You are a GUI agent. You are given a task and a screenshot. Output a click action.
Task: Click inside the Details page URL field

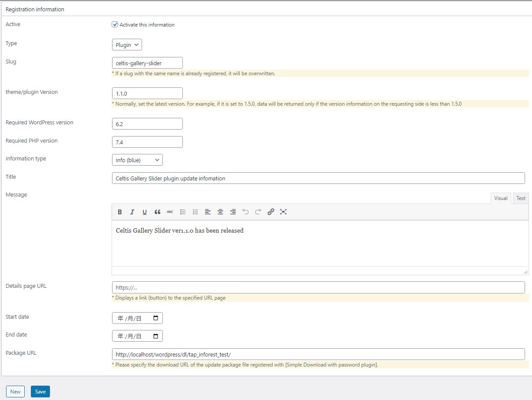pyautogui.click(x=261, y=287)
